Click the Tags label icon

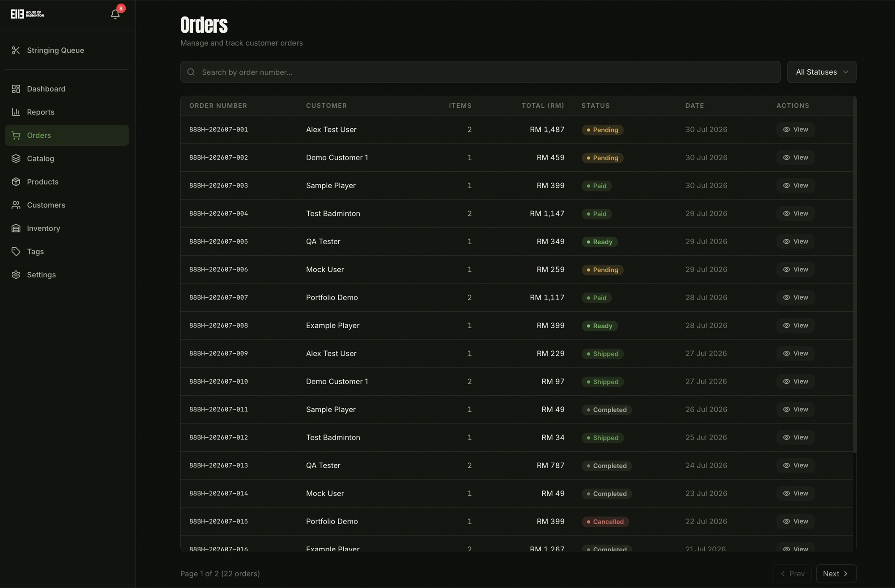pyautogui.click(x=16, y=251)
